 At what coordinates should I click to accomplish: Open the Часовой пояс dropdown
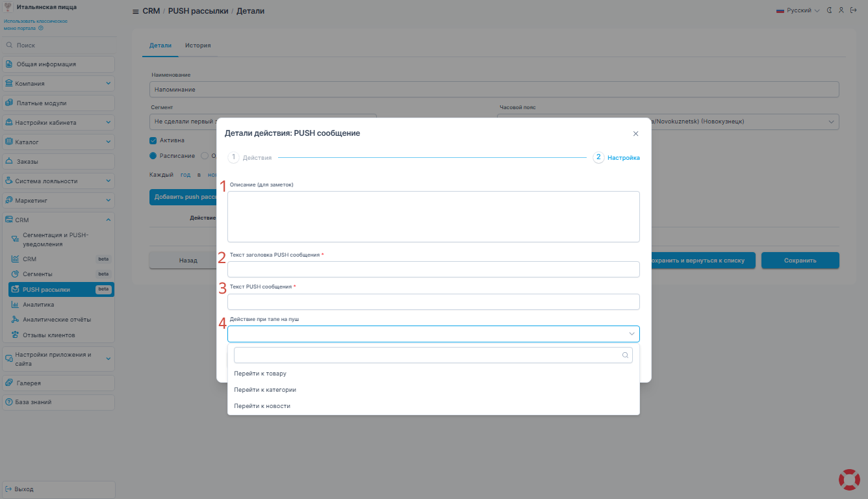pos(668,122)
